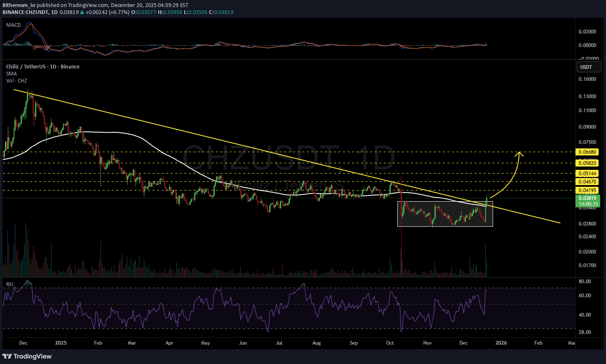
Task: Click the 2026 marker on time axis
Action: point(501,343)
